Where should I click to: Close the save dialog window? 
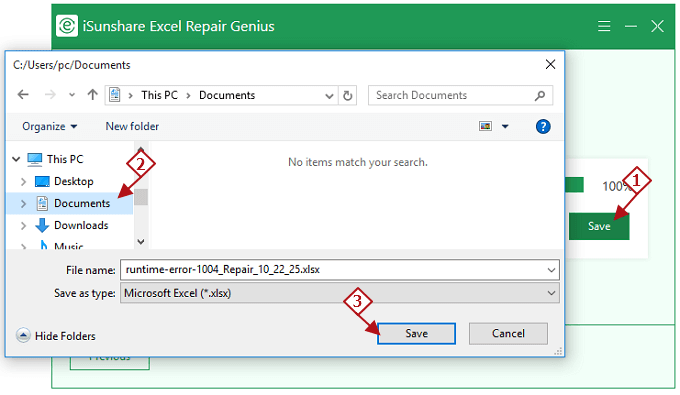(550, 65)
